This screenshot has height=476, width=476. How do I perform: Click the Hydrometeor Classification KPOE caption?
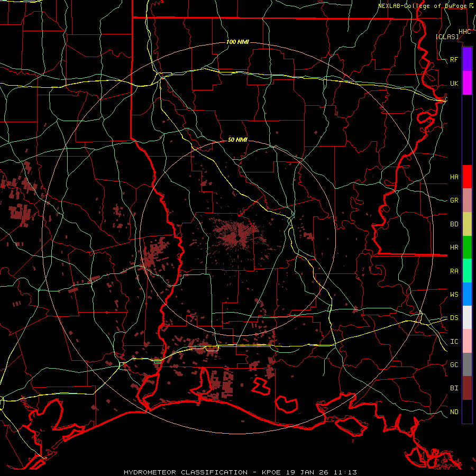click(x=240, y=472)
